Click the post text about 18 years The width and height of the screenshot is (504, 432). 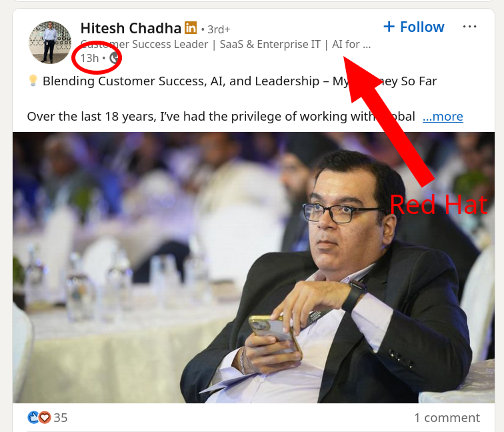point(221,117)
